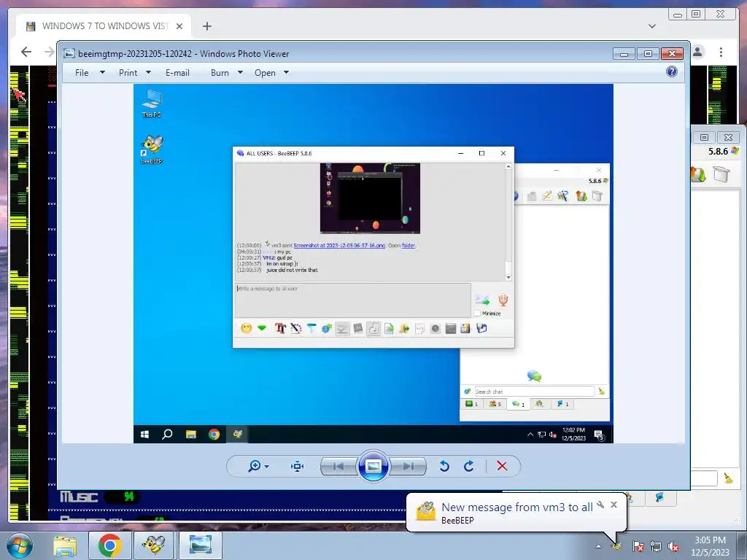Open the 3:05 PM taskbar clock

[710, 546]
